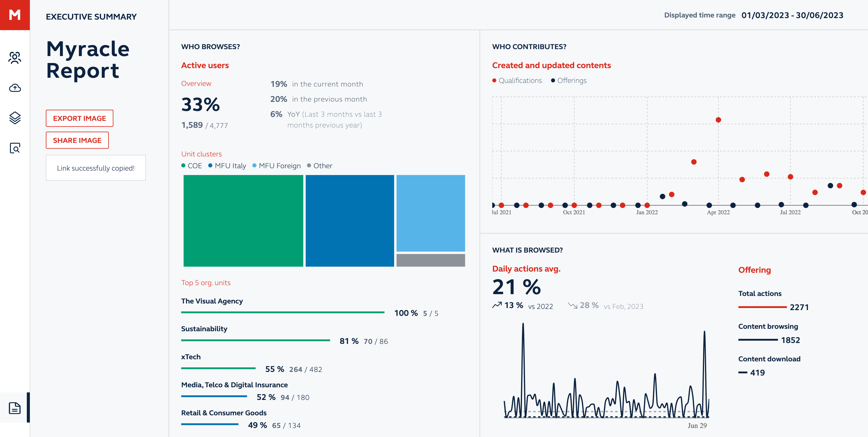Viewport: 868px width, 437px height.
Task: Select the report document sidebar icon
Action: [x=15, y=408]
